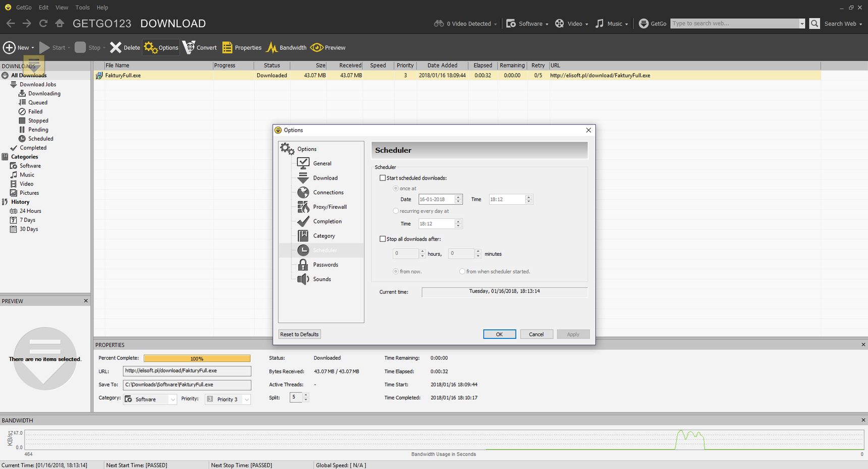Click the GetGo search engine button
The width and height of the screenshot is (868, 469).
tap(653, 24)
